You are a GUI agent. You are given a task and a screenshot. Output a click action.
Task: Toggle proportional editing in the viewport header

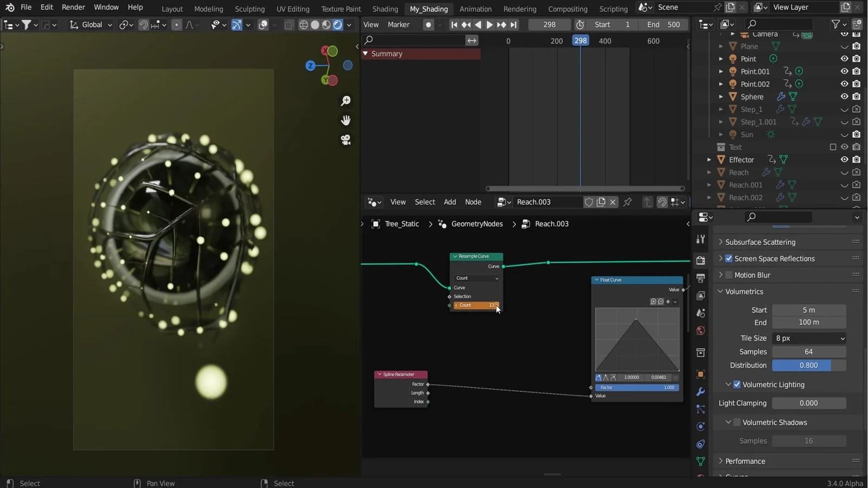point(177,24)
